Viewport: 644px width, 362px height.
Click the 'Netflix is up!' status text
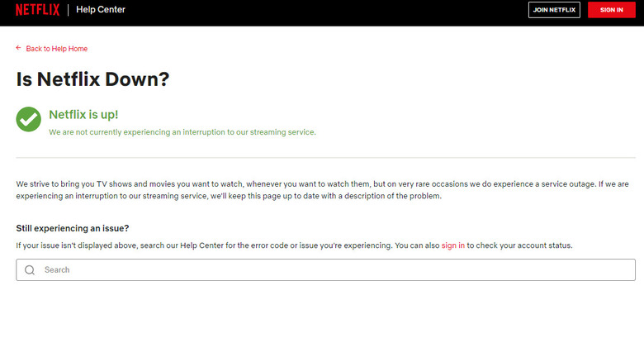pyautogui.click(x=83, y=114)
